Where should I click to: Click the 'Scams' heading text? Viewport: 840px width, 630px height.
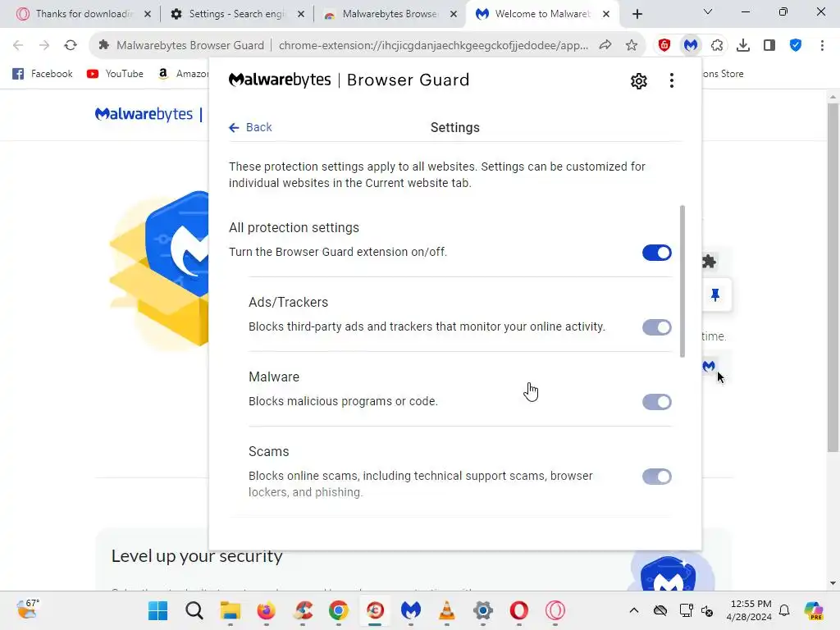click(269, 452)
